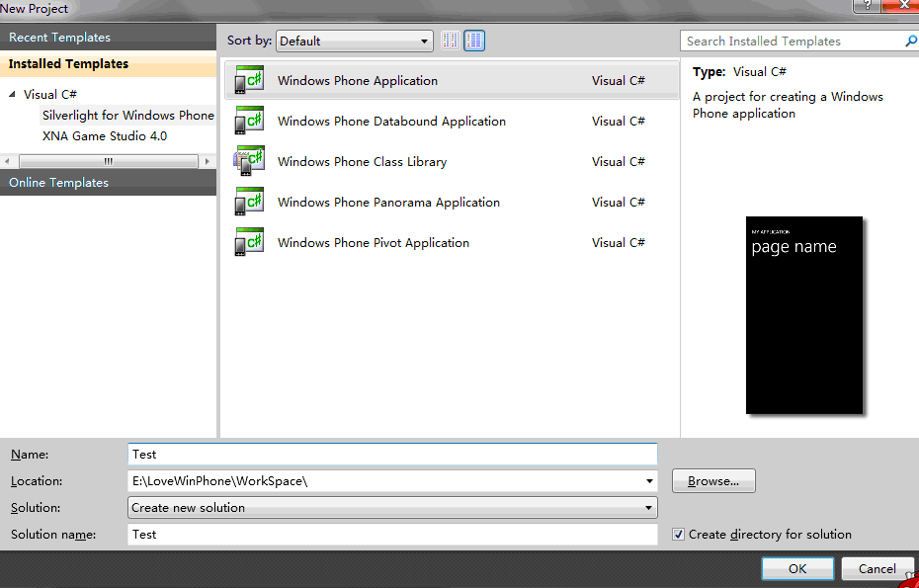Select Windows Phone Databound Application text
This screenshot has width=919, height=588.
tap(391, 121)
